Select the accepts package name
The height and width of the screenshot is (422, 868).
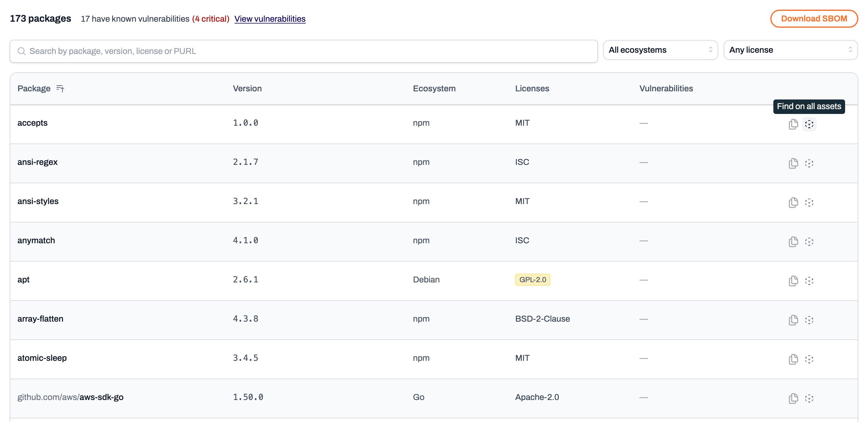point(32,123)
